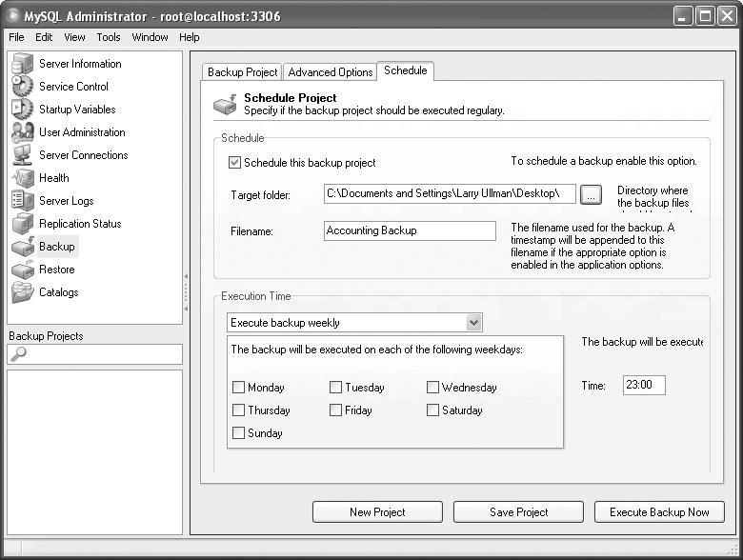Enable the Tuesday checkbox
The width and height of the screenshot is (743, 560).
[335, 387]
